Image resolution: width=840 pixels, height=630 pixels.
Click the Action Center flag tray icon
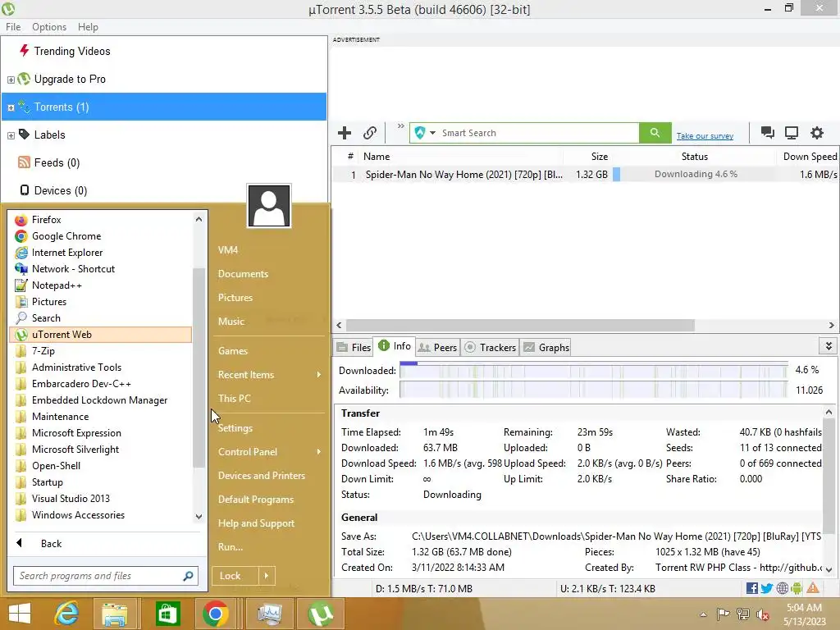[x=723, y=614]
